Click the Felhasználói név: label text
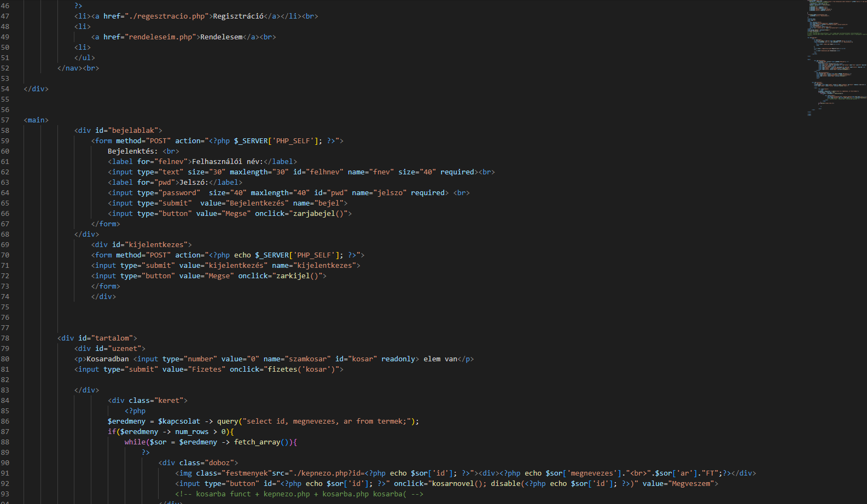The width and height of the screenshot is (867, 504). click(228, 162)
